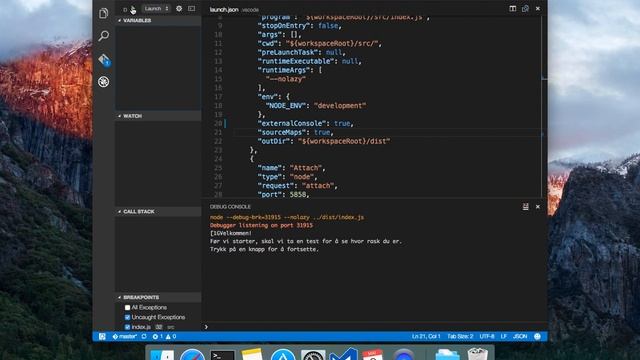Collapse the Call Stack section

pos(158,212)
